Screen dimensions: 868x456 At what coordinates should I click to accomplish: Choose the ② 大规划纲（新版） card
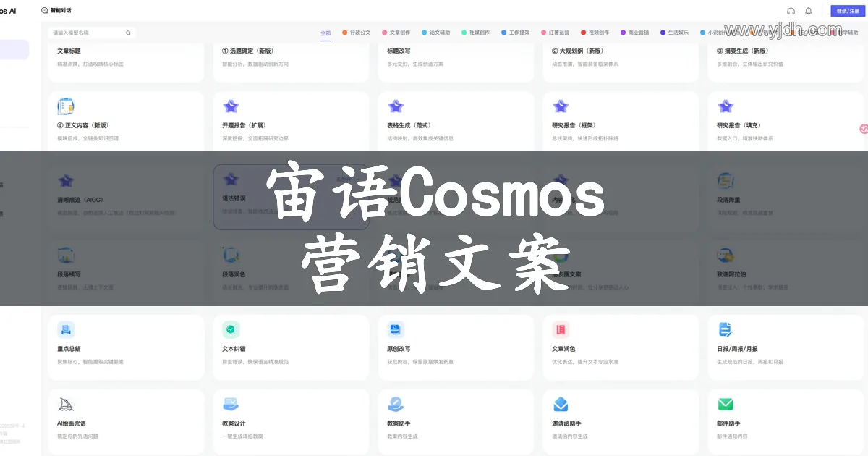click(621, 63)
